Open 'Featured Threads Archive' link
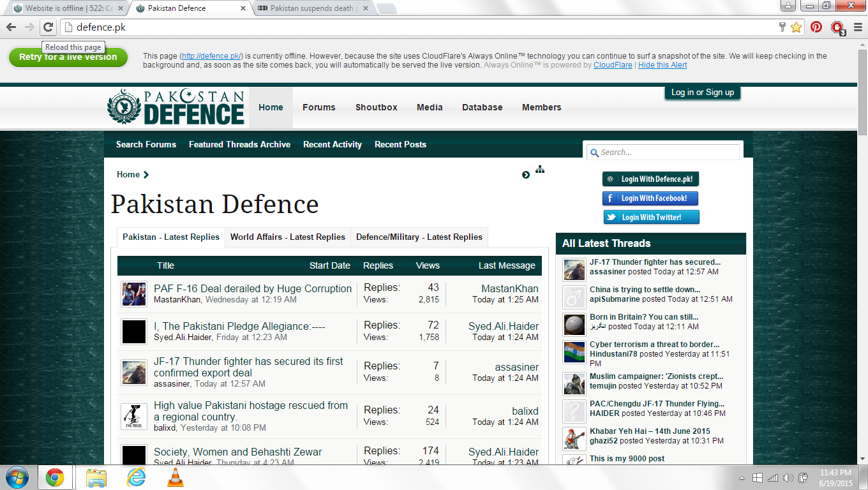 239,144
